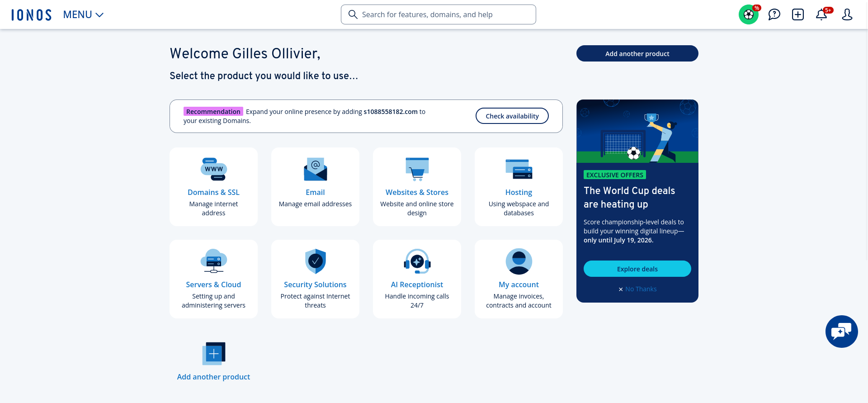Open the user profile icon
868x403 pixels.
847,14
